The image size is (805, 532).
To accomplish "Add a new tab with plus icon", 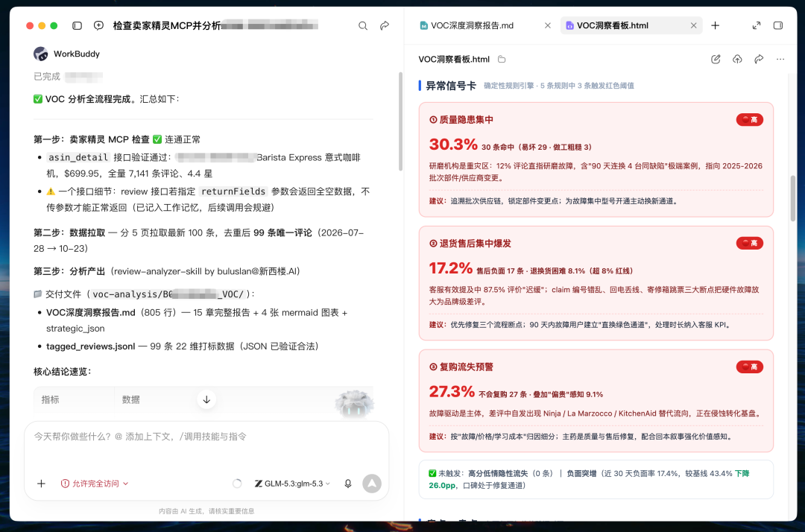I will pos(715,25).
